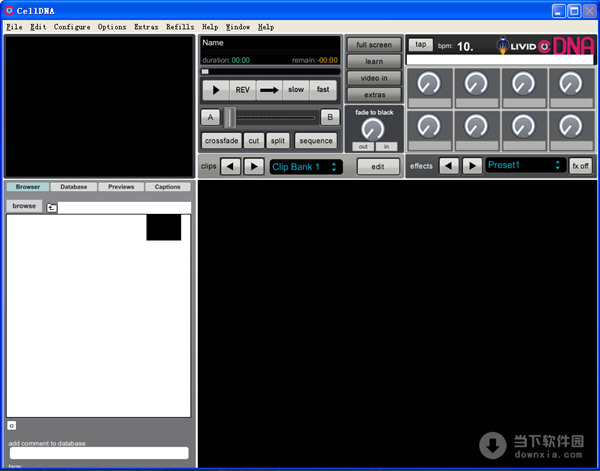Click the add comment to database field

[x=98, y=453]
